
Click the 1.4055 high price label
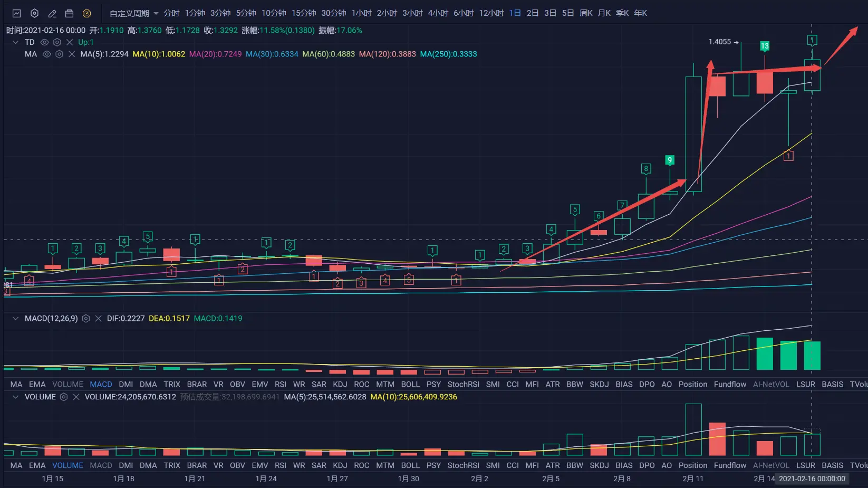tap(720, 42)
